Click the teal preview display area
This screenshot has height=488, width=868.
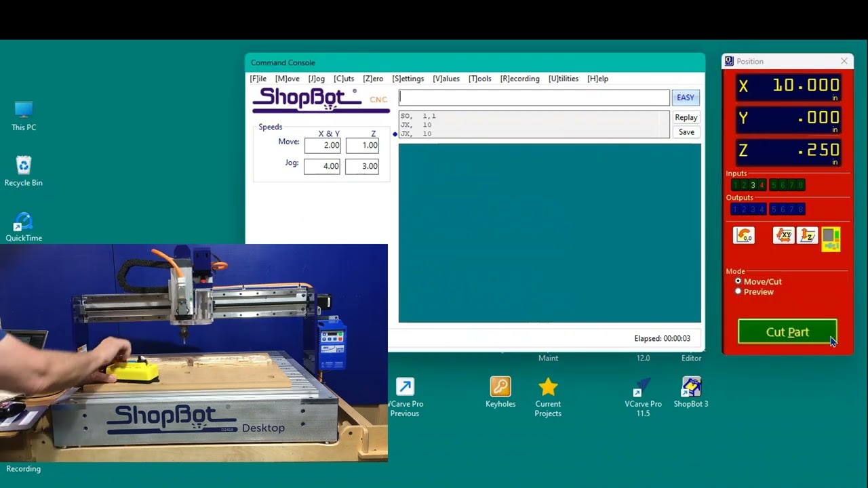click(x=549, y=233)
